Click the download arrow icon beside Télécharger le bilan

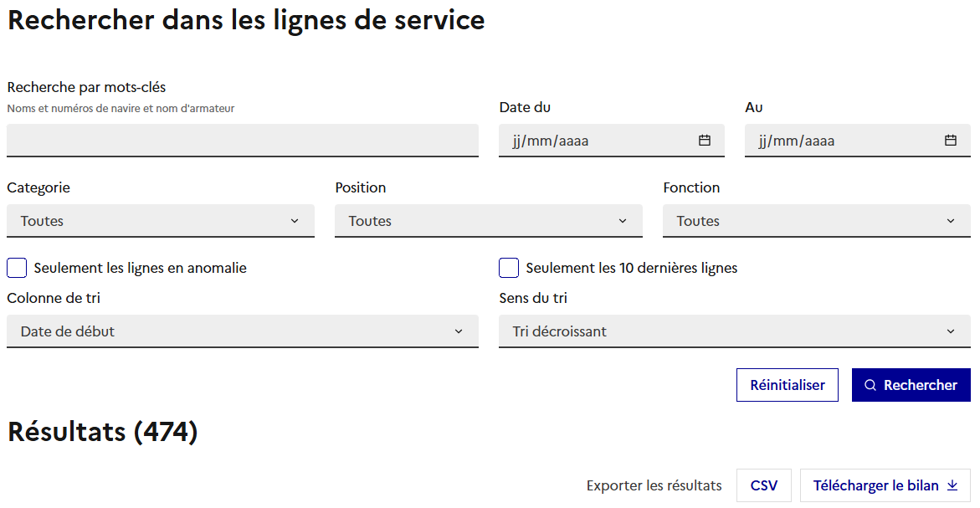(952, 485)
